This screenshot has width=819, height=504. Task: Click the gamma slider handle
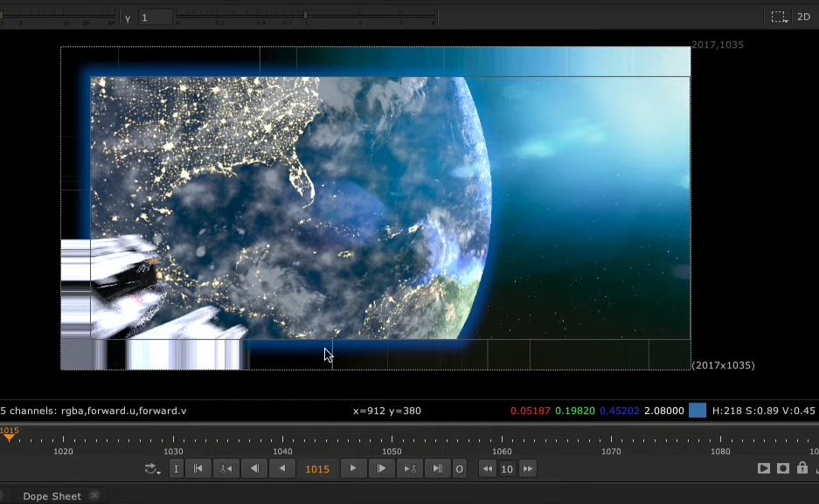click(x=306, y=15)
